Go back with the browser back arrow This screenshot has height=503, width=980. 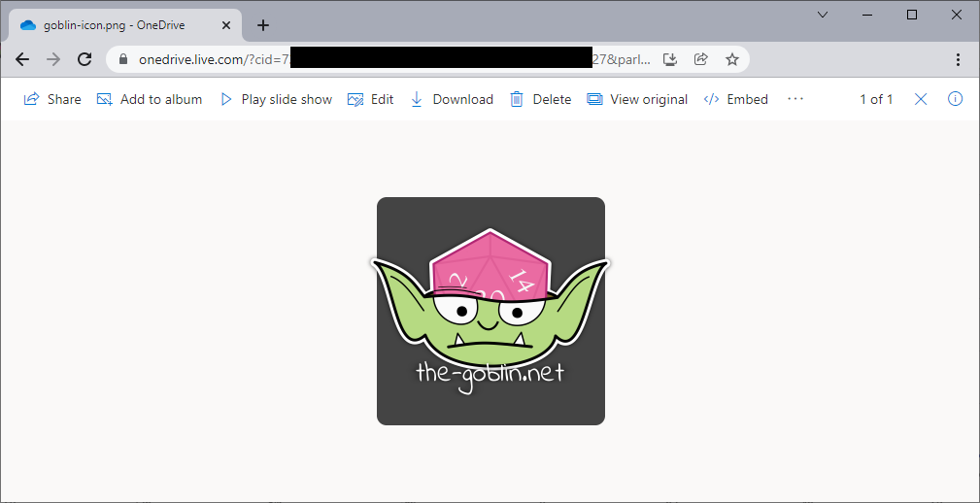pyautogui.click(x=22, y=59)
